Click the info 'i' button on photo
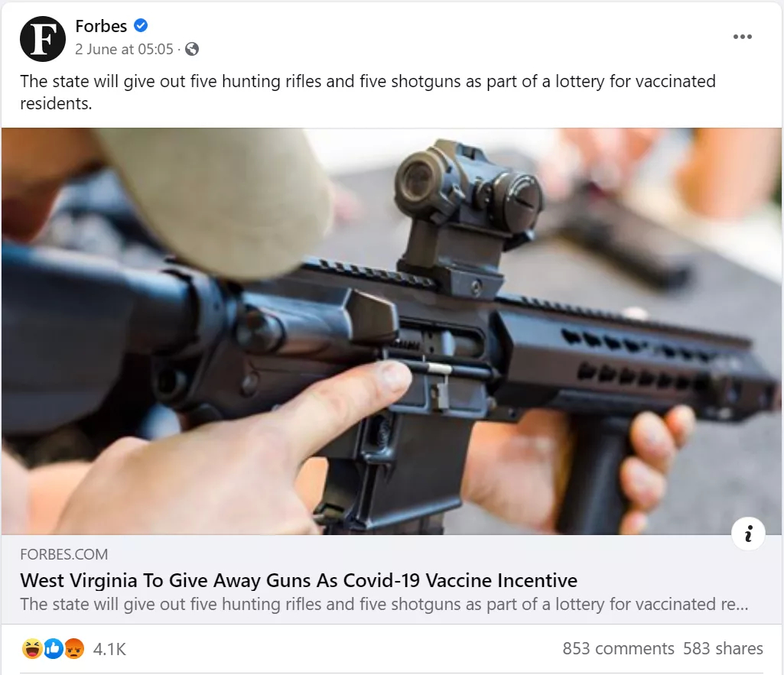The height and width of the screenshot is (675, 784). 748,534
